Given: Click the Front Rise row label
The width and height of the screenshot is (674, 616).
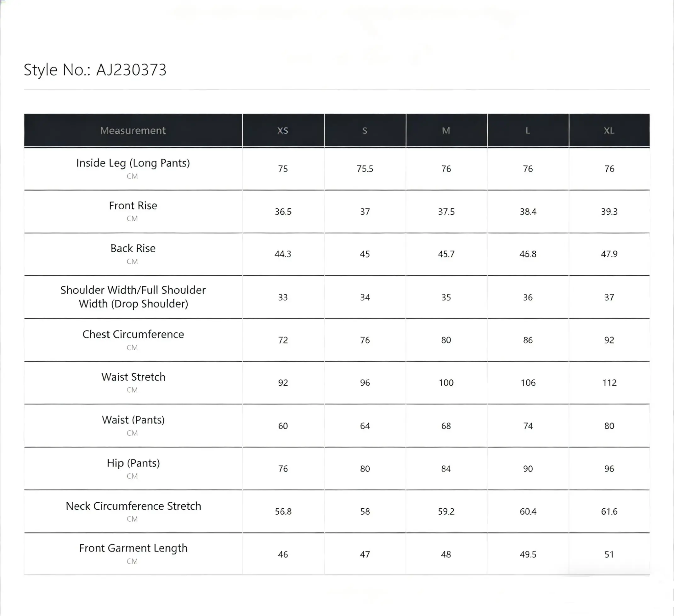Looking at the screenshot, I should pos(133,206).
